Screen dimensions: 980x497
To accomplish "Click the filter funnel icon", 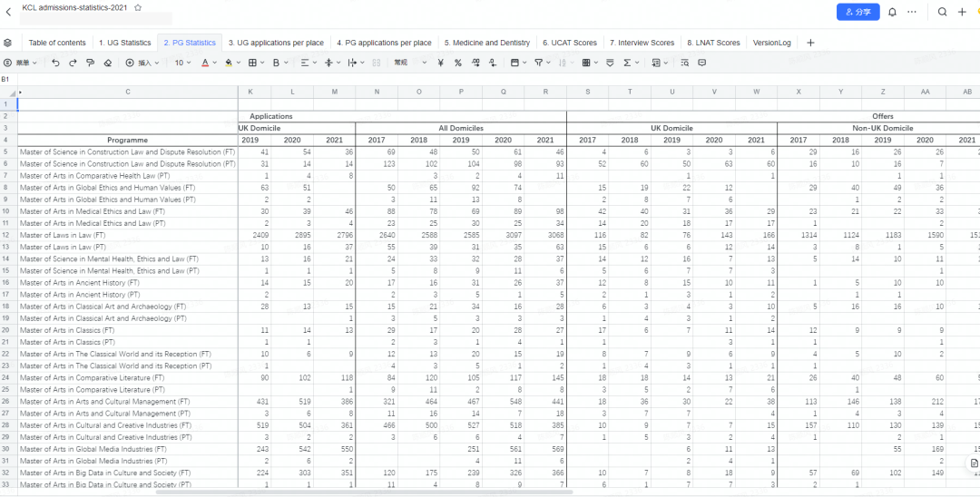I will [x=538, y=63].
